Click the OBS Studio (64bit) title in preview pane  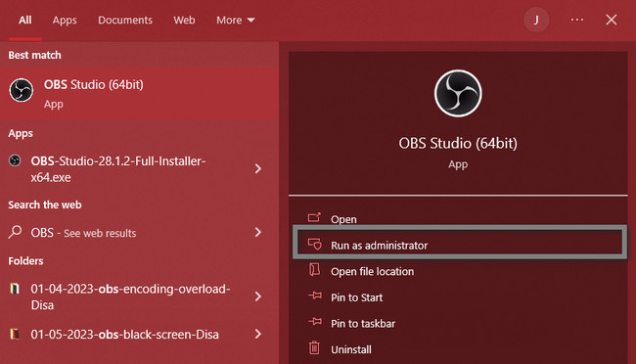click(458, 143)
